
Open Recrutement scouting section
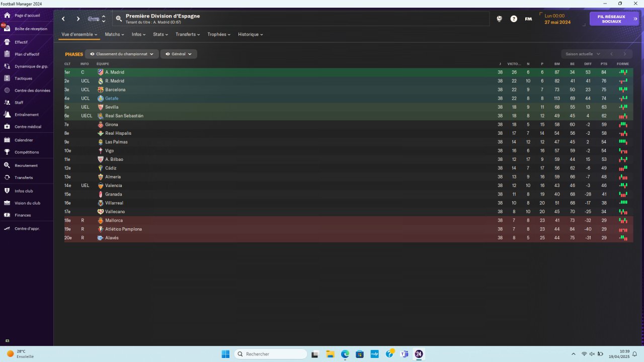[x=27, y=165]
